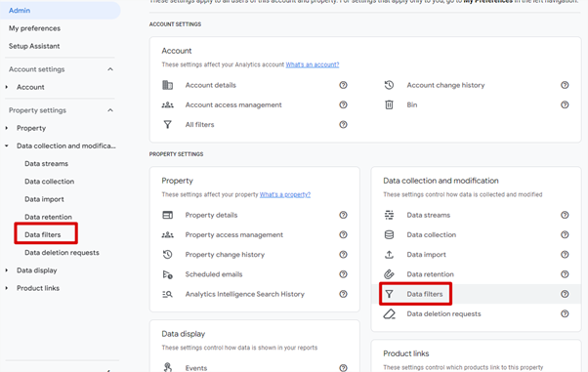
Task: Select Data import in sidebar
Action: (x=44, y=199)
